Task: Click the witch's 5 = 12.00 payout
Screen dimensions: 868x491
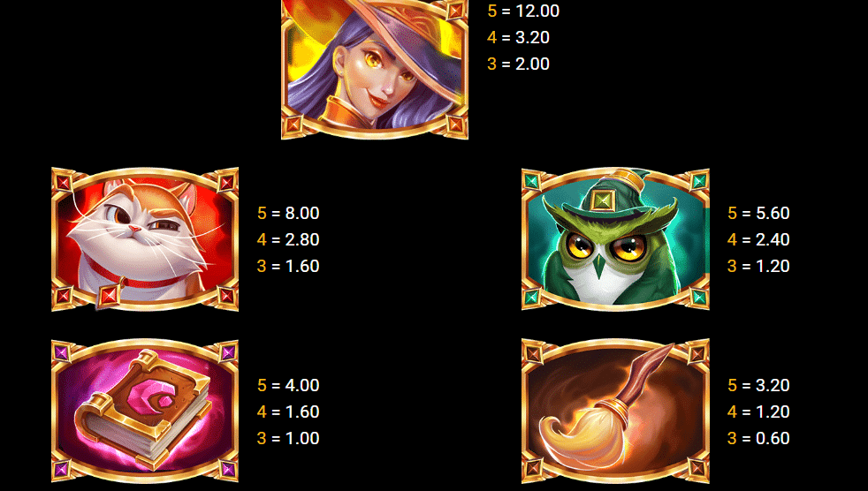Action: tap(523, 11)
